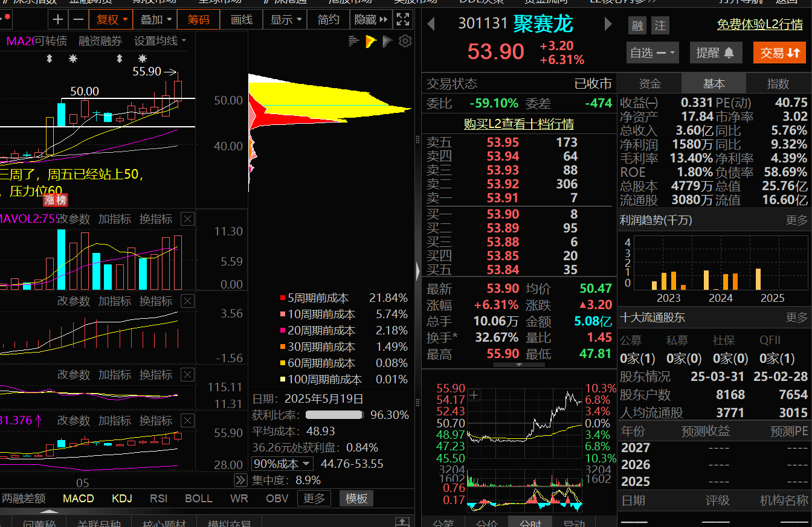Viewport: 812px width, 527px height.
Task: Select the MACD indicator tab
Action: point(79,499)
